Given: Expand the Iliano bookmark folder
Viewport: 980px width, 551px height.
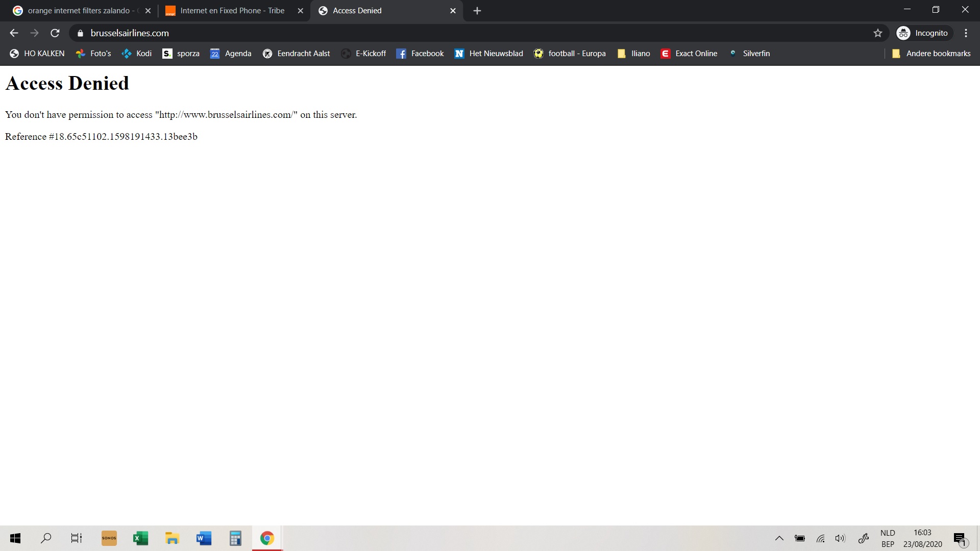Looking at the screenshot, I should coord(633,54).
